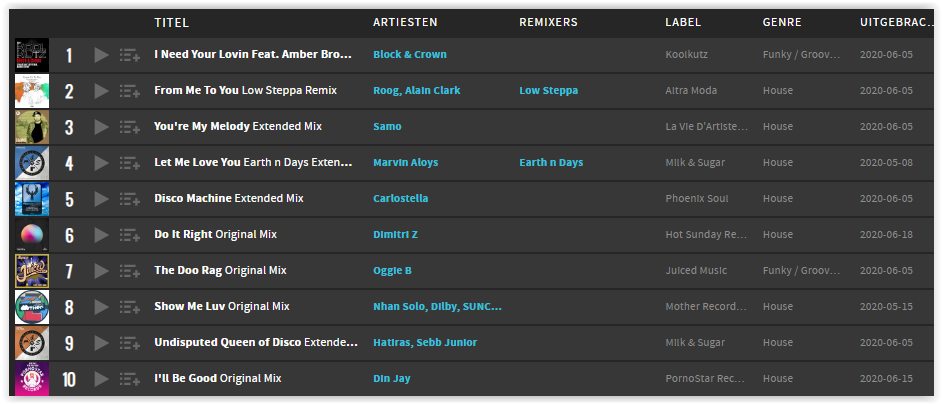This screenshot has width=942, height=404.
Task: Open artist Carlostella page
Action: coord(401,198)
